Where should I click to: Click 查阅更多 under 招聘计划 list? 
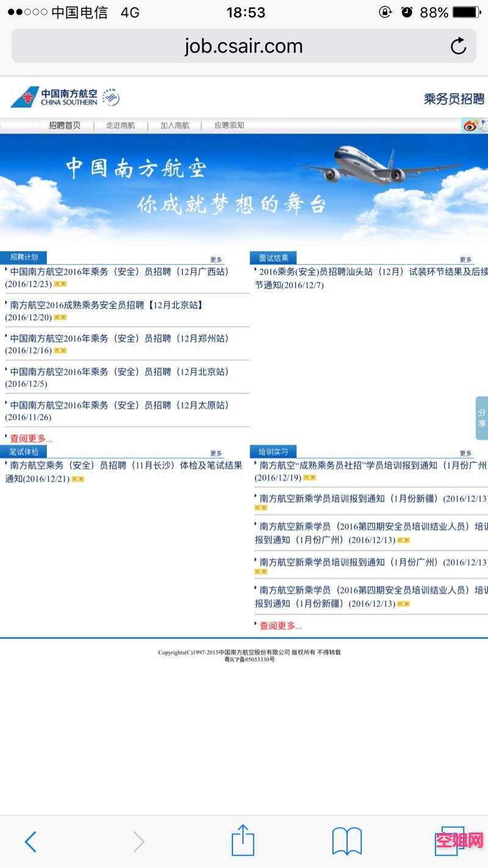click(31, 439)
